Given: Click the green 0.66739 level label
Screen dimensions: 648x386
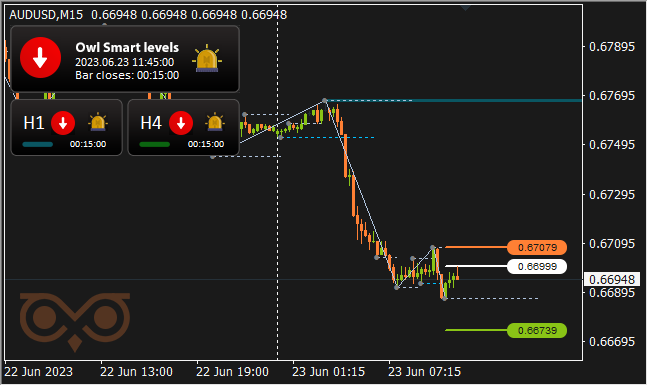Looking at the screenshot, I should coord(537,331).
